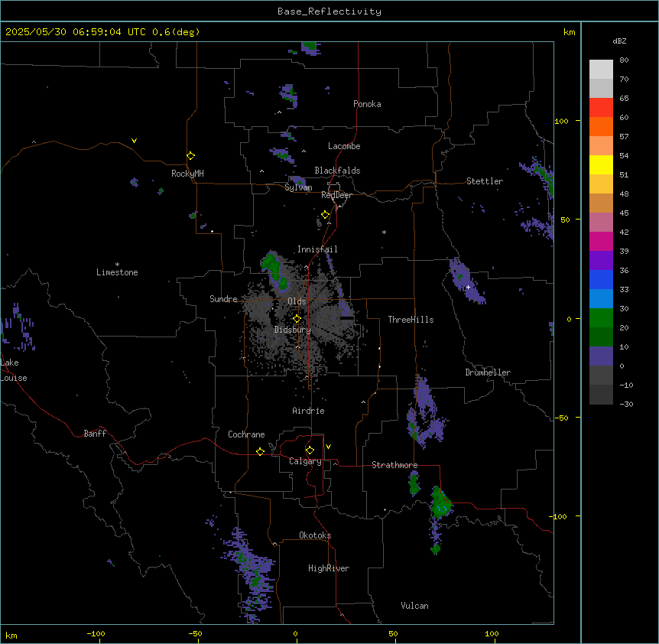Click the ThreeHills label
The image size is (659, 644).
411,320
